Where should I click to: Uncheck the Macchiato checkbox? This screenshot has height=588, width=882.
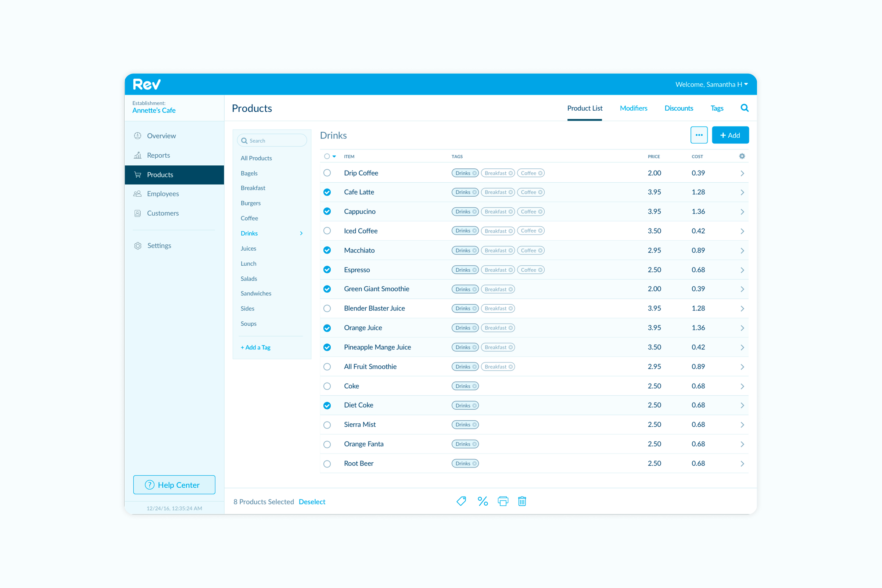click(x=327, y=250)
